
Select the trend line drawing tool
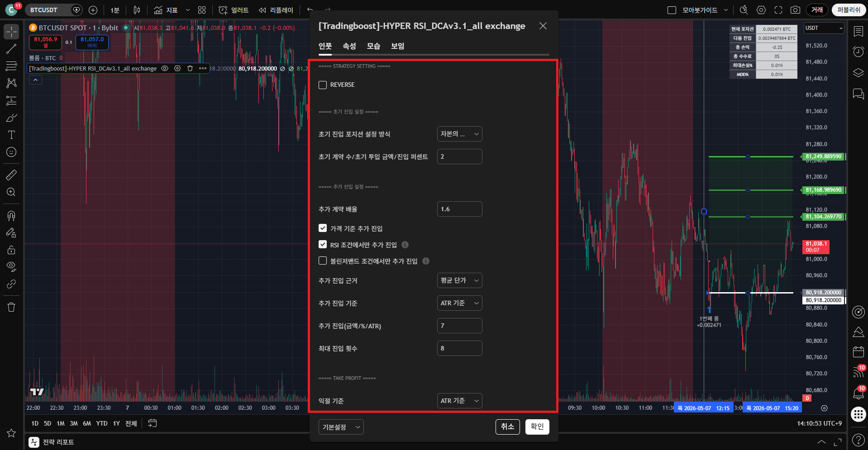[11, 49]
